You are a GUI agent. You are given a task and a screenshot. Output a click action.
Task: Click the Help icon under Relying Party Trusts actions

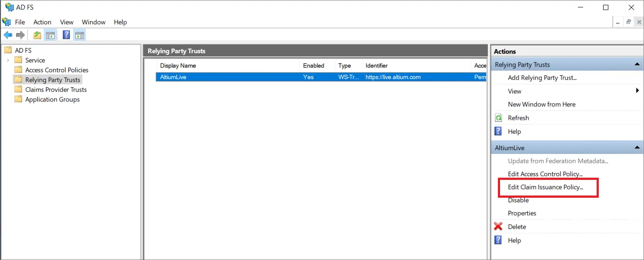[498, 131]
